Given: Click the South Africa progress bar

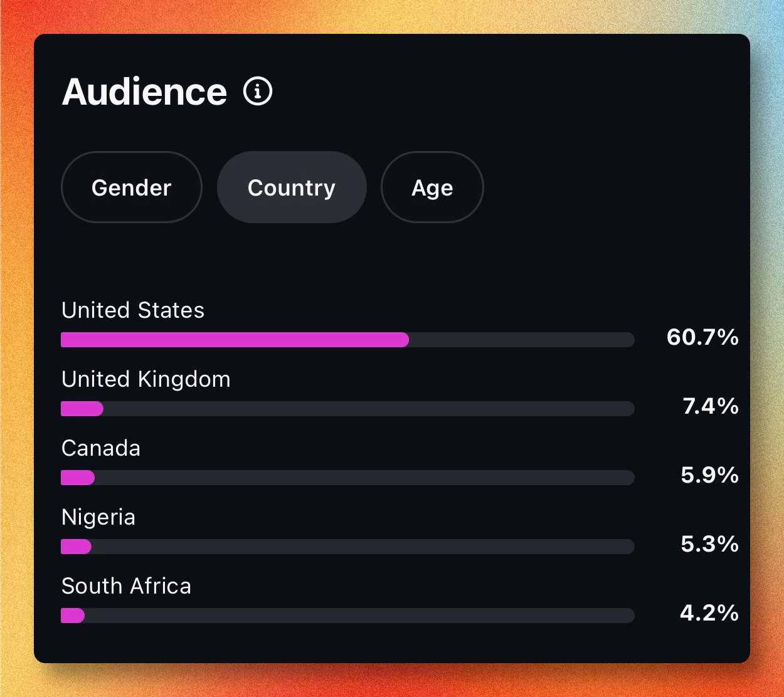Looking at the screenshot, I should [347, 616].
